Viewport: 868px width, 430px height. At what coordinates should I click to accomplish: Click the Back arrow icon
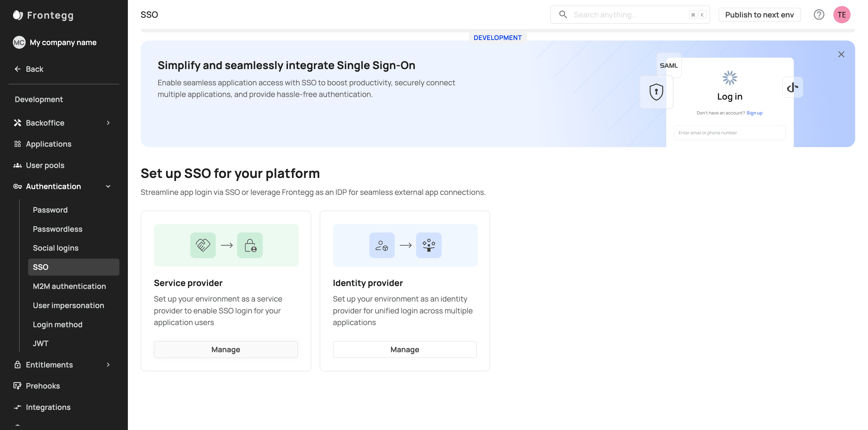[x=17, y=69]
